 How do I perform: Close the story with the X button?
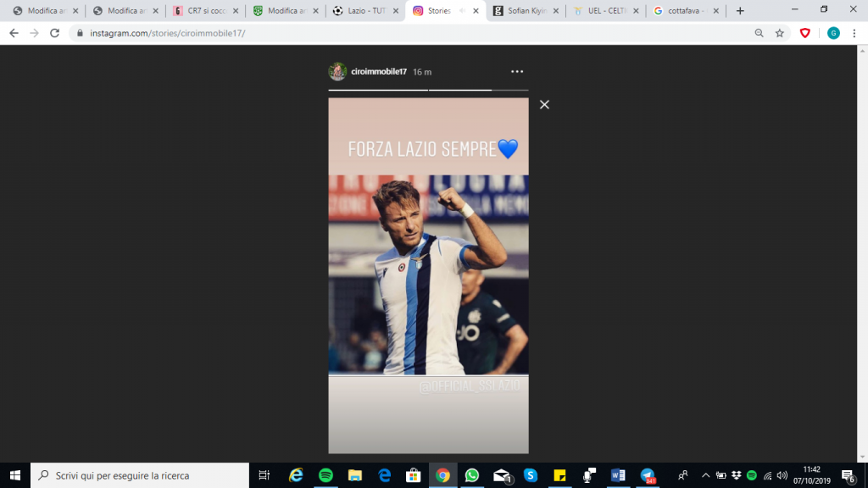[543, 104]
